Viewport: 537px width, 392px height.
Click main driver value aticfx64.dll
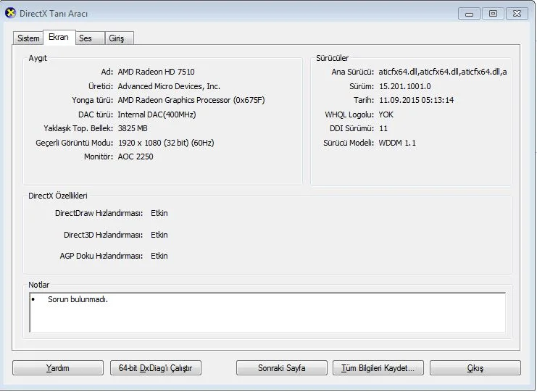click(x=443, y=72)
